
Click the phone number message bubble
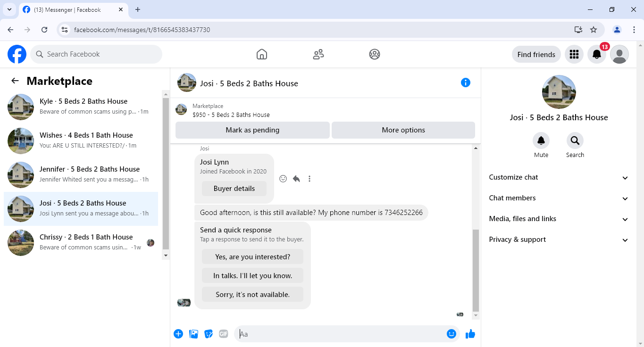pyautogui.click(x=311, y=213)
